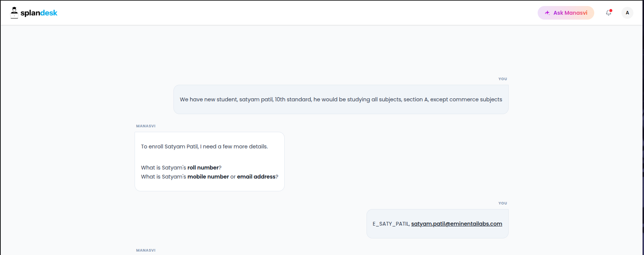The width and height of the screenshot is (644, 255).
Task: Click the message about new student satyam patil
Action: point(341,99)
